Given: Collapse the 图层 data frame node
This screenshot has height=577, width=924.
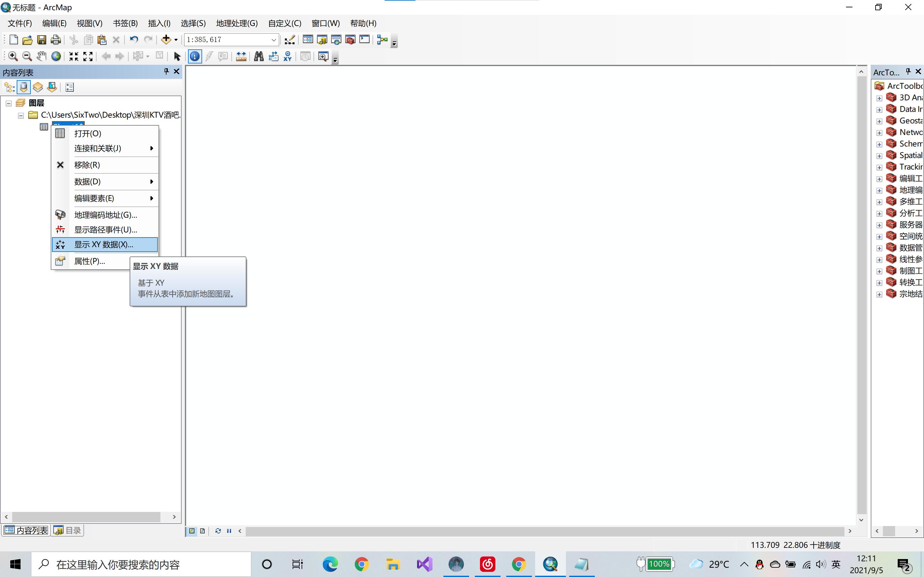Looking at the screenshot, I should coord(9,104).
